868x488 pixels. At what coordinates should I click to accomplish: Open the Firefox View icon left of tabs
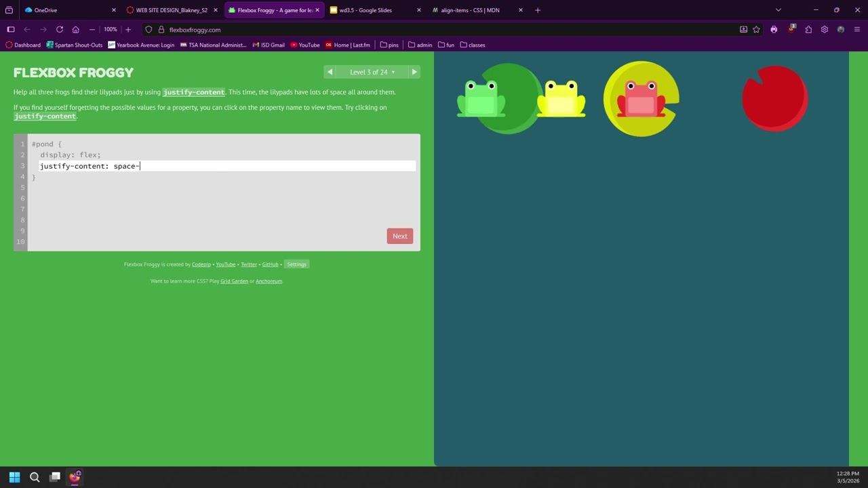point(9,10)
